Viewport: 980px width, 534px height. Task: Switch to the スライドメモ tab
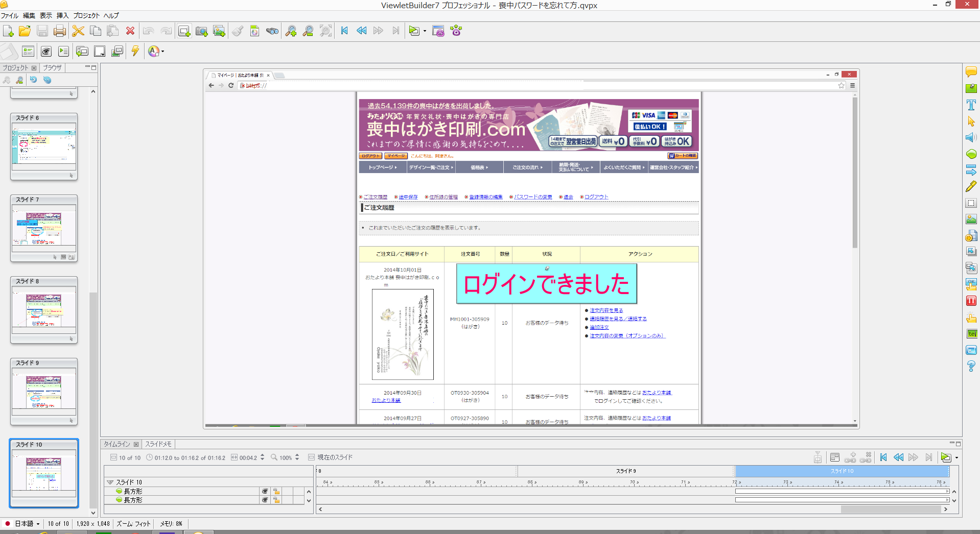point(158,444)
